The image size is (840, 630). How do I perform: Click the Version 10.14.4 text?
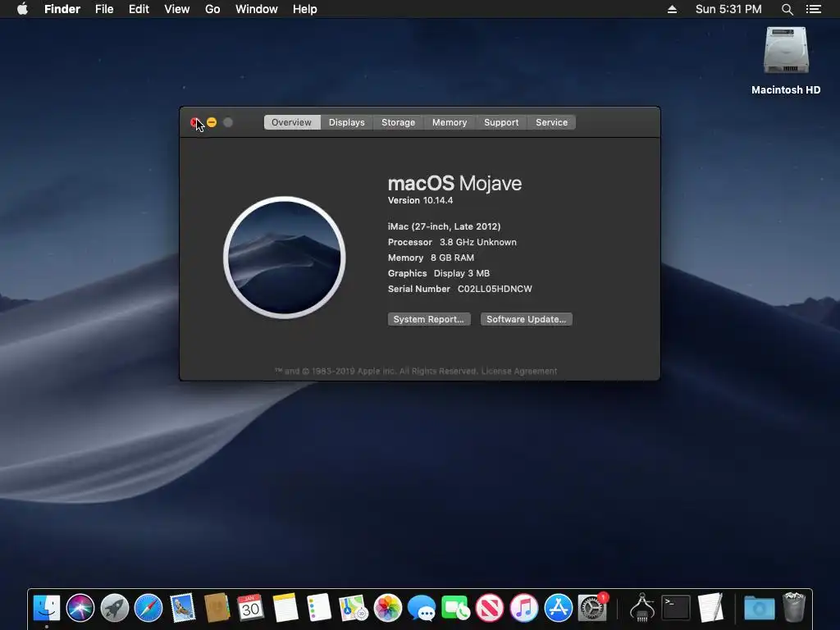click(x=421, y=200)
